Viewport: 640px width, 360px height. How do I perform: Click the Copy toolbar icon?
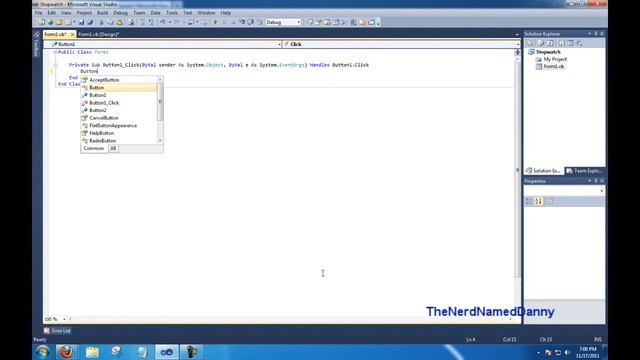point(110,22)
